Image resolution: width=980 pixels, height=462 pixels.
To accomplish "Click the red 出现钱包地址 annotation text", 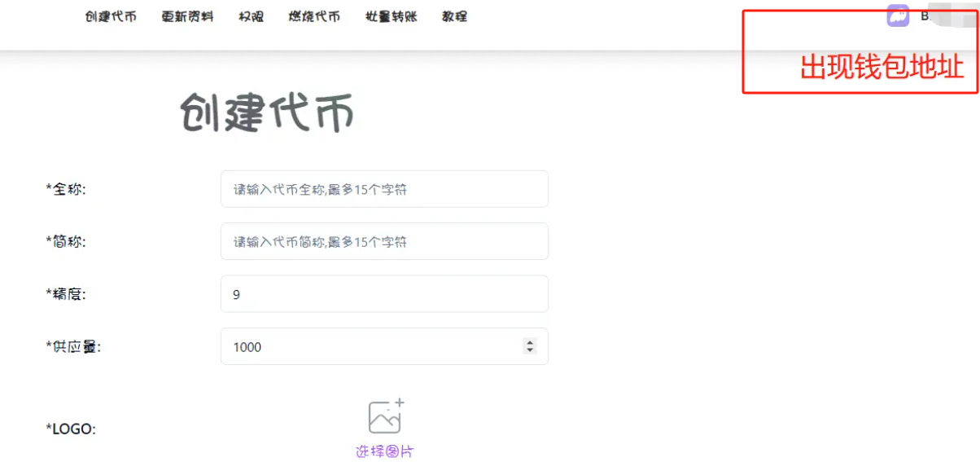I will point(882,68).
